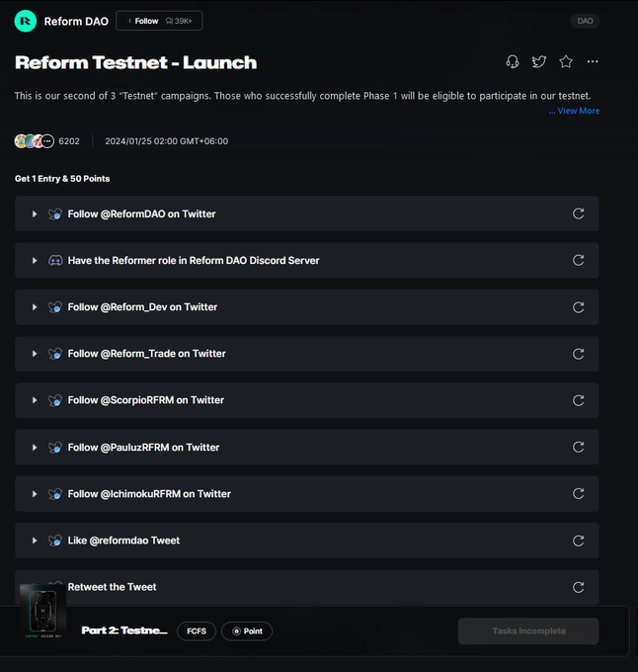Refresh the Retweet the Tweet task
638x672 pixels.
578,587
